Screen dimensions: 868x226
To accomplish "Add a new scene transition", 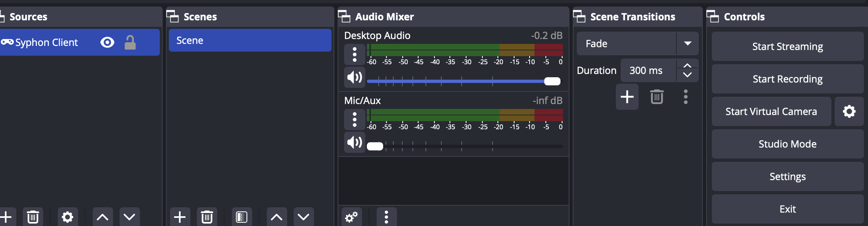I will [x=627, y=97].
